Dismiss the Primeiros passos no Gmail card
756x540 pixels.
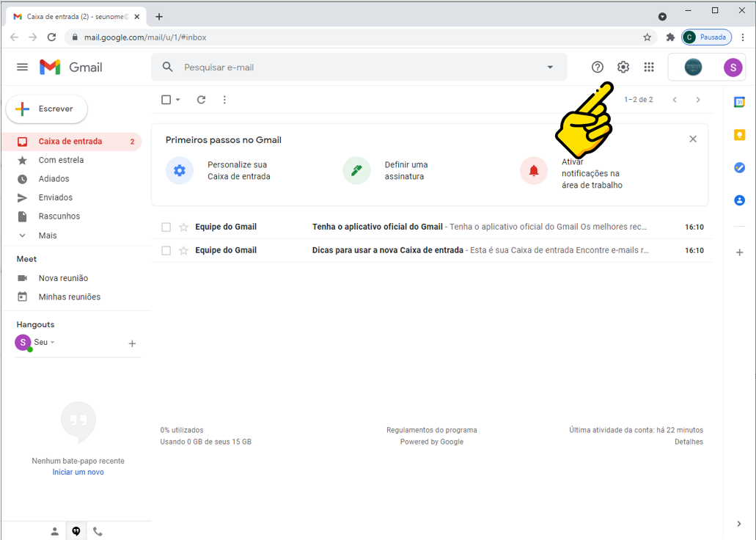click(693, 139)
